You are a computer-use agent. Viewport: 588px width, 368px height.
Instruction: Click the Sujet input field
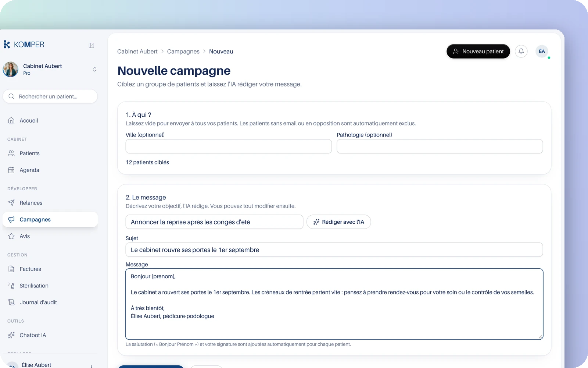[x=334, y=250]
